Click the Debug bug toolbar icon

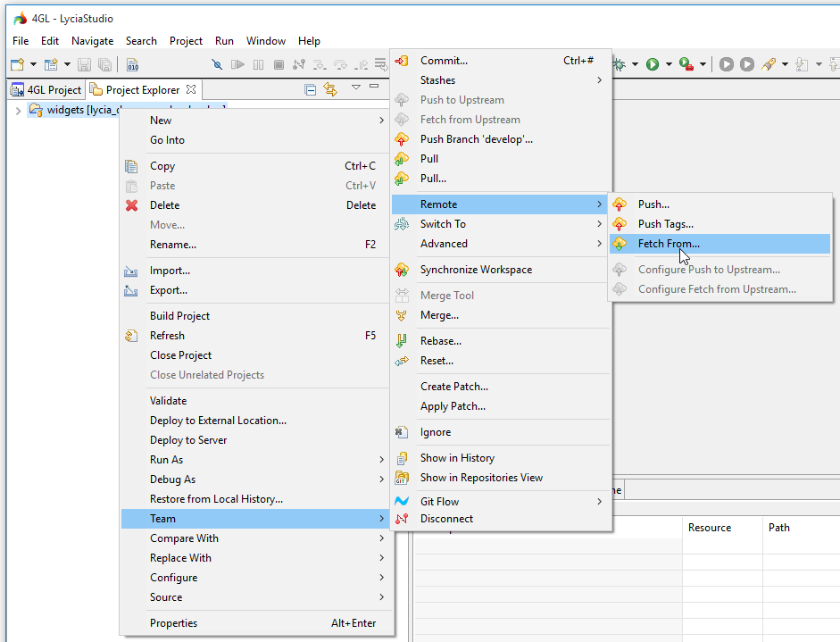pos(619,64)
